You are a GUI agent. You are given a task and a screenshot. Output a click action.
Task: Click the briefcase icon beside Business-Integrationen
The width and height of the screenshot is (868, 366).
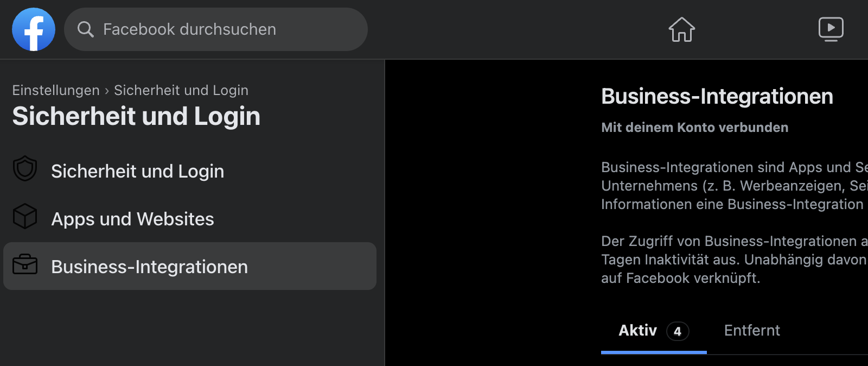click(25, 264)
